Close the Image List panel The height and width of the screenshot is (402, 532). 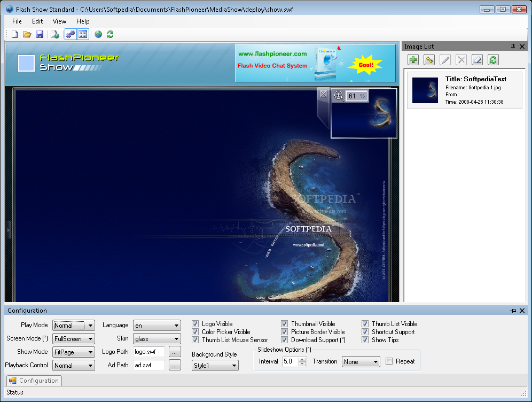click(522, 46)
